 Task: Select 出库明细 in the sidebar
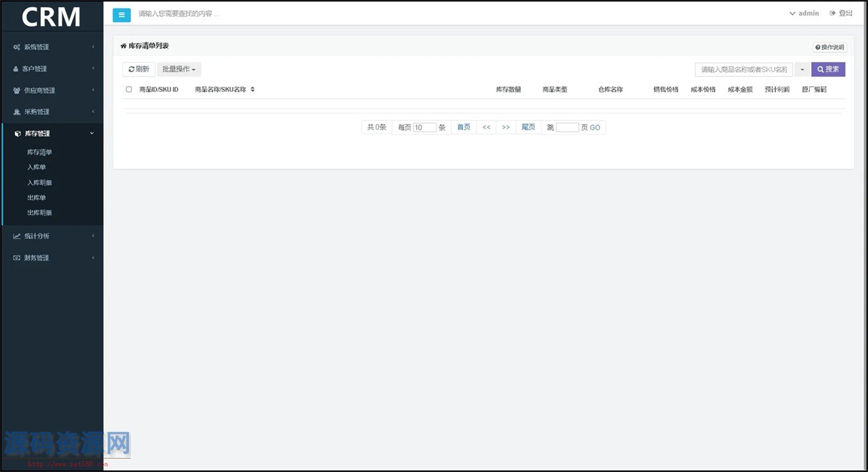click(x=40, y=212)
